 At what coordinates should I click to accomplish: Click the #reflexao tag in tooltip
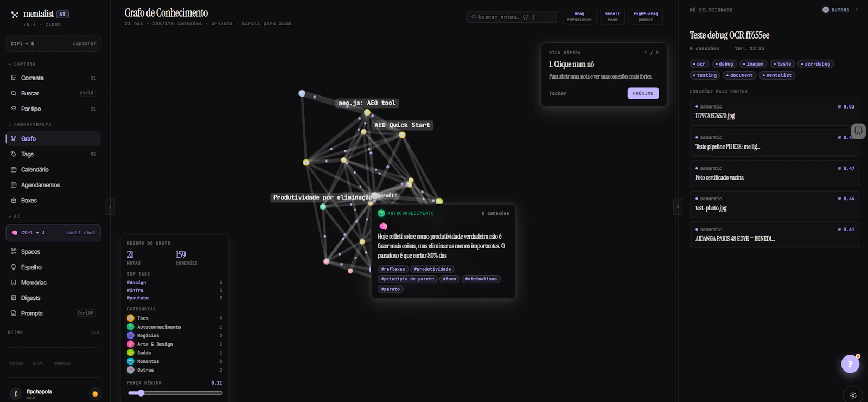coord(393,269)
